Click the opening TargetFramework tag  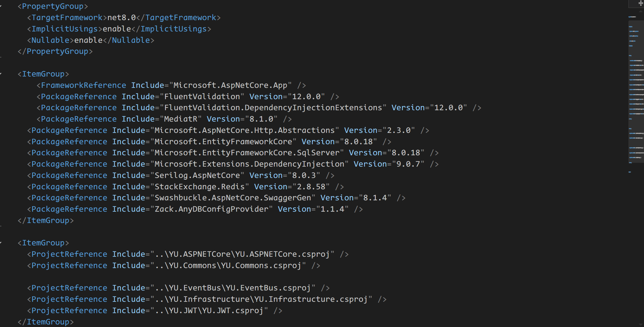(67, 18)
